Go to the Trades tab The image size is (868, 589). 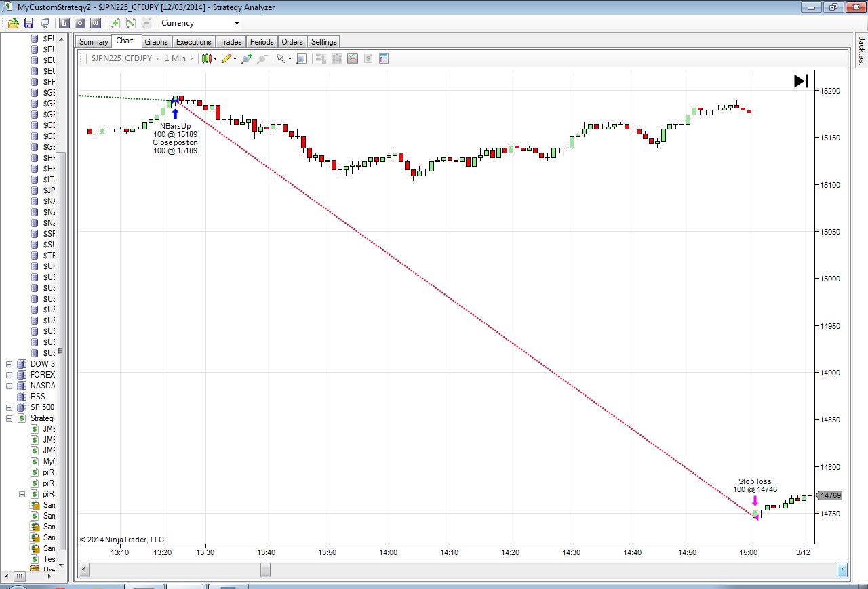coord(231,42)
